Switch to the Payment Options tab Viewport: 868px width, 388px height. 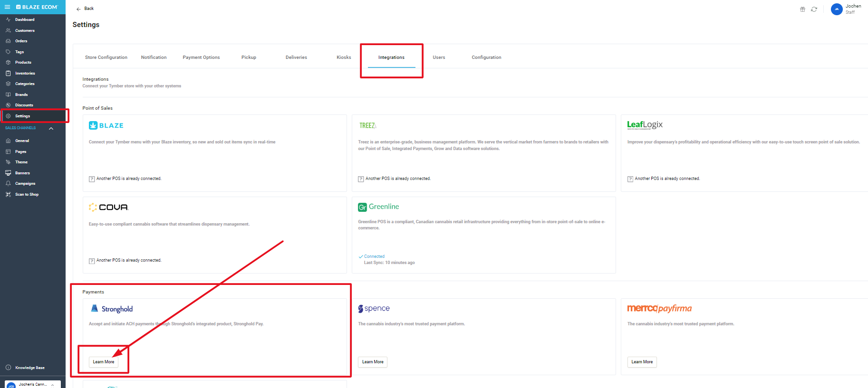(x=201, y=57)
